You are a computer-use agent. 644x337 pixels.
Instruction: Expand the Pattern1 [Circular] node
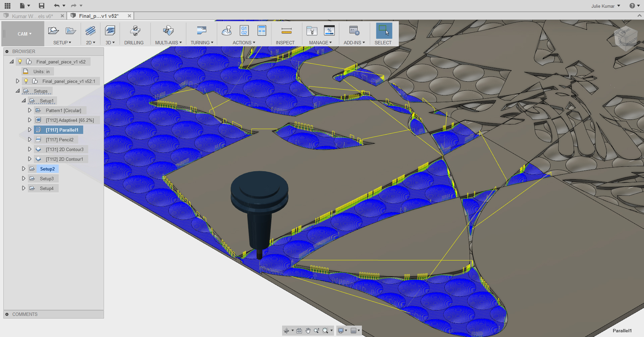pyautogui.click(x=30, y=110)
